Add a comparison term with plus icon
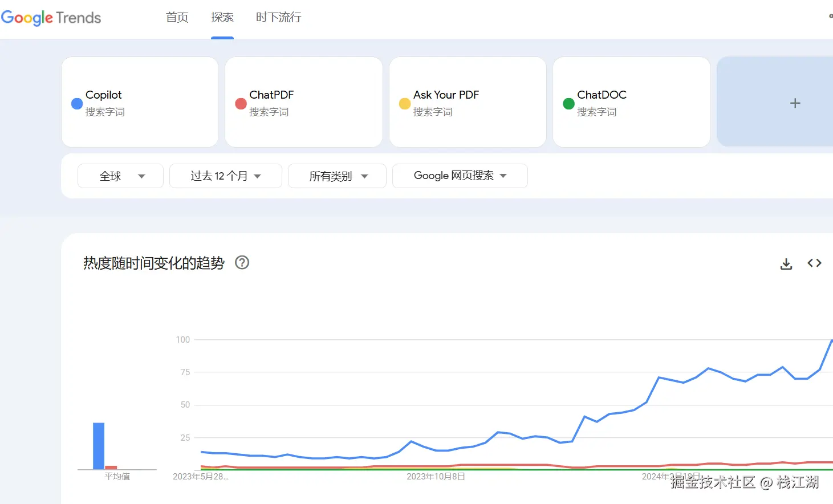The height and width of the screenshot is (504, 833). [x=795, y=103]
